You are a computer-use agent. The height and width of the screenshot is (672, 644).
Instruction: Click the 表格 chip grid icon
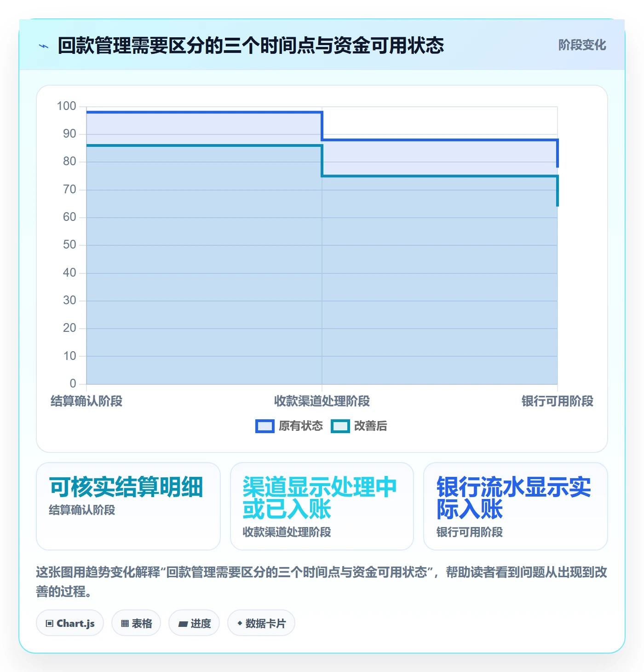[x=125, y=624]
